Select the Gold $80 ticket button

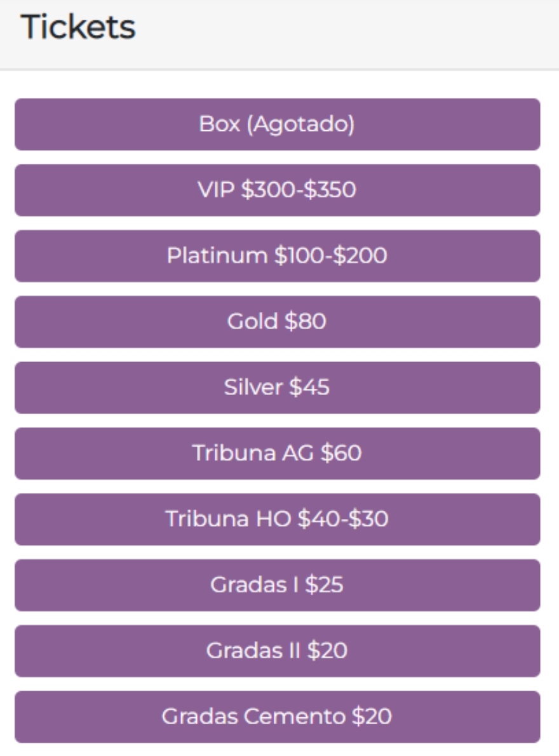277,321
